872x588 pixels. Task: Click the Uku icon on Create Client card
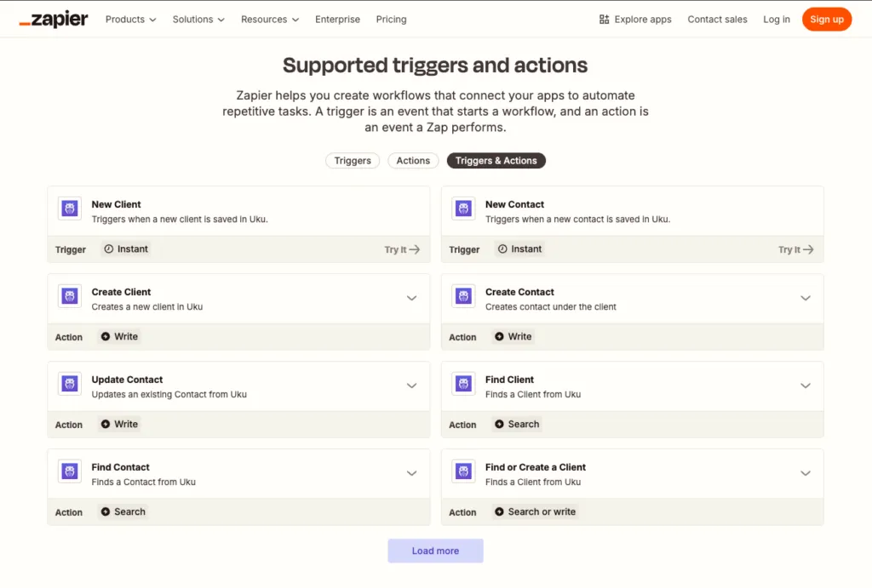click(70, 296)
